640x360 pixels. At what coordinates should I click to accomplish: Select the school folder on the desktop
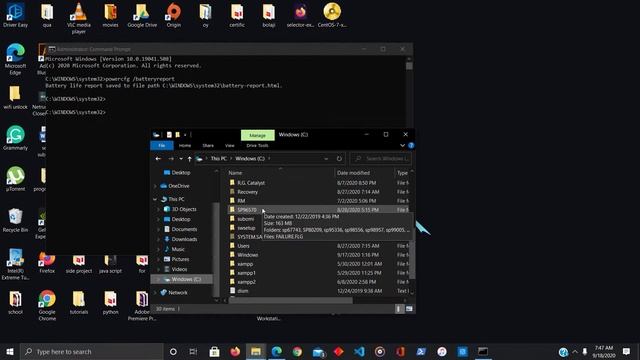(x=16, y=302)
